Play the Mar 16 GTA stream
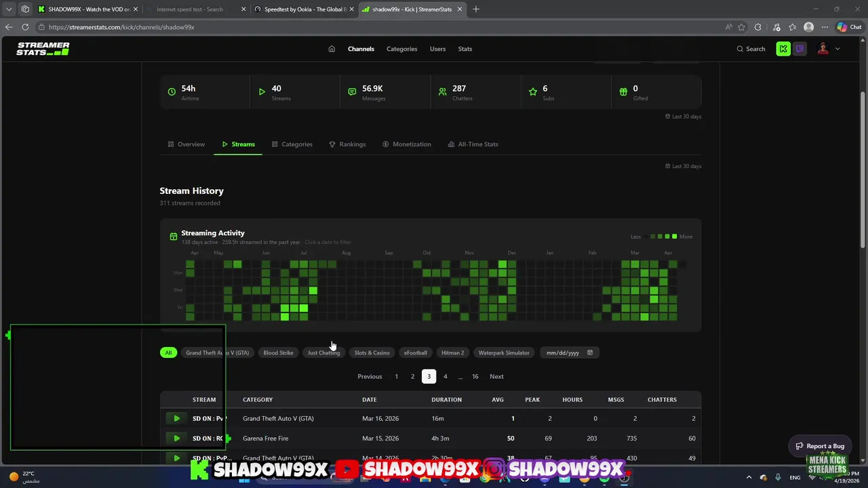The image size is (868, 488). 176,418
